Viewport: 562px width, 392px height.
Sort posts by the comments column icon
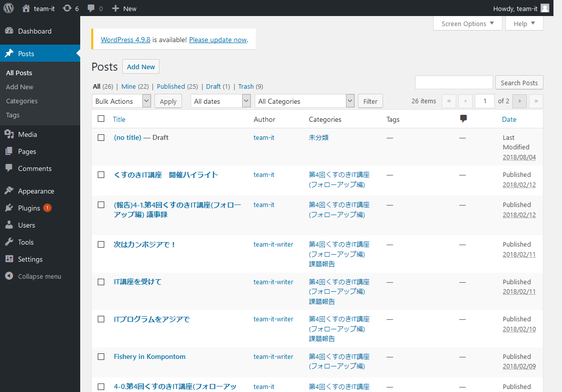tap(463, 119)
